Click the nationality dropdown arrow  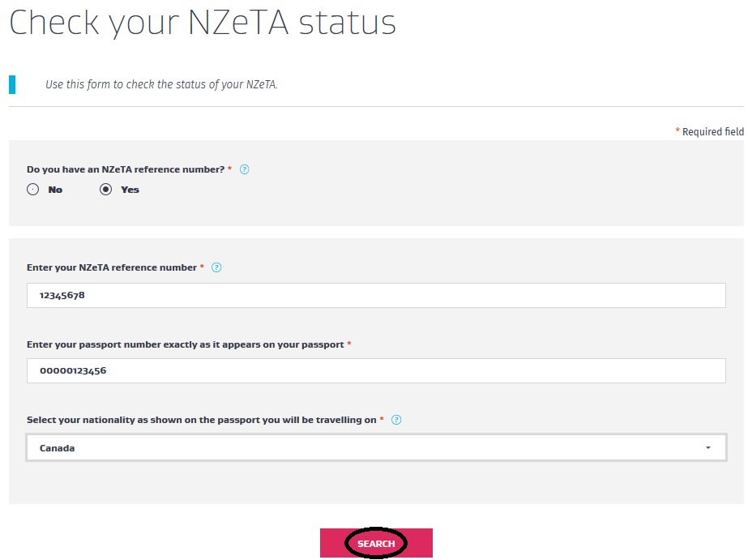click(708, 448)
